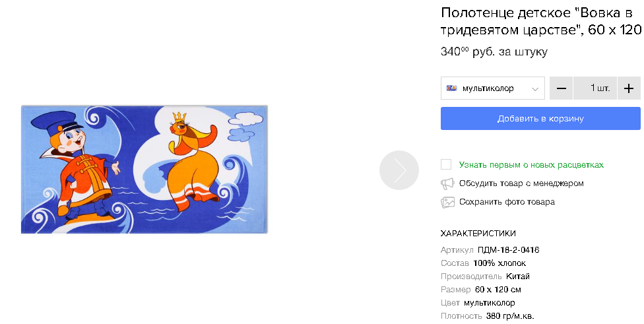This screenshot has height=324, width=644.
Task: Click the "ХАРАКТЕРИСТИКИ" section heading
Action: [478, 233]
